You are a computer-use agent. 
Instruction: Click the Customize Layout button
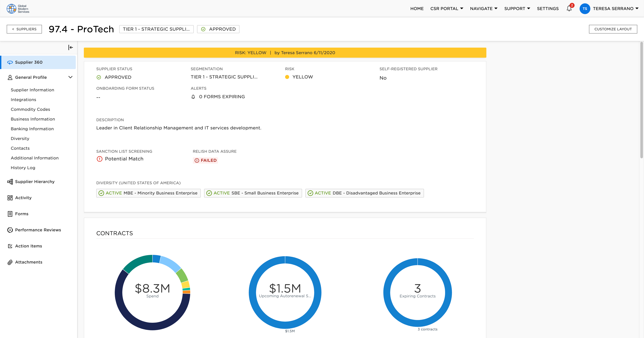pos(613,29)
